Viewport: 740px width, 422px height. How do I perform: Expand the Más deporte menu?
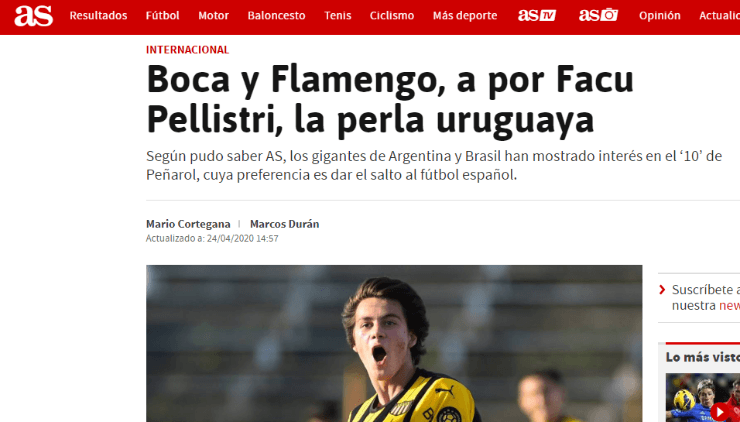coord(465,16)
